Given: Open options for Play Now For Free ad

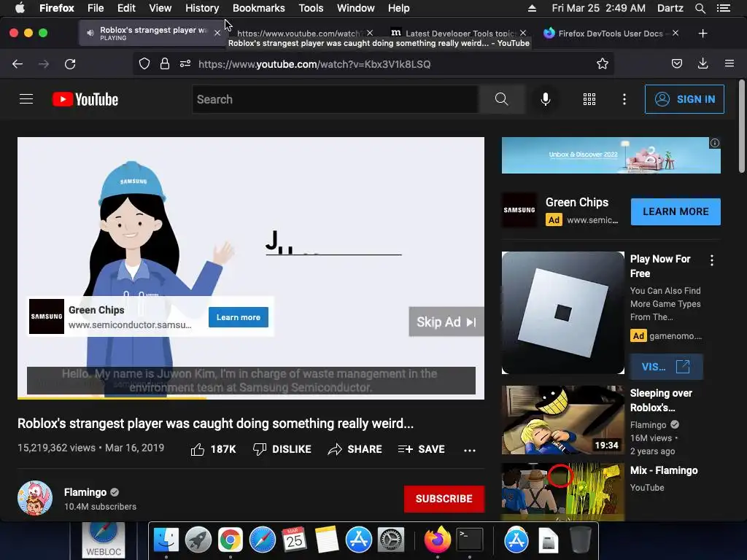Looking at the screenshot, I should pyautogui.click(x=712, y=260).
